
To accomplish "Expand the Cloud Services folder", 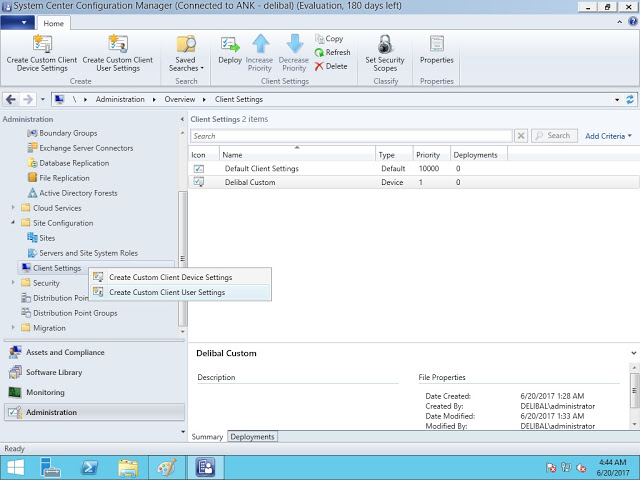I will (13, 208).
